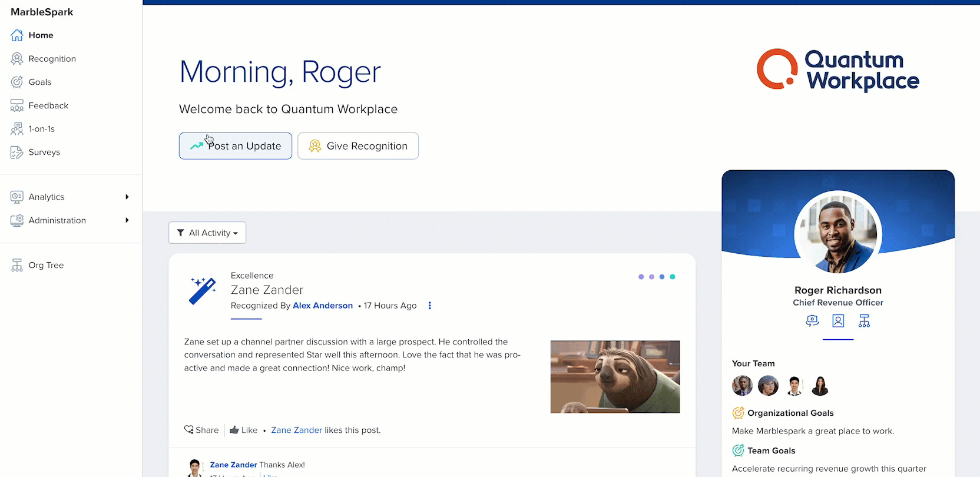980x477 pixels.
Task: Expand the Analytics submenu
Action: (127, 197)
